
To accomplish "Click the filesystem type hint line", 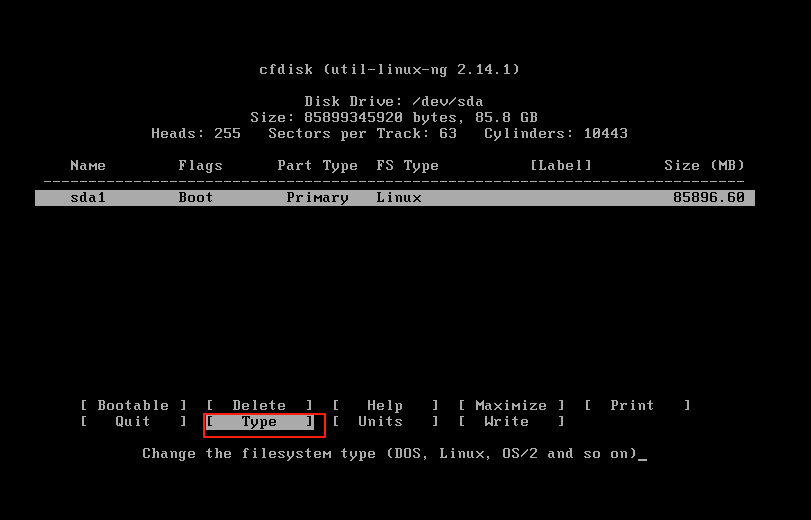I will pyautogui.click(x=389, y=454).
